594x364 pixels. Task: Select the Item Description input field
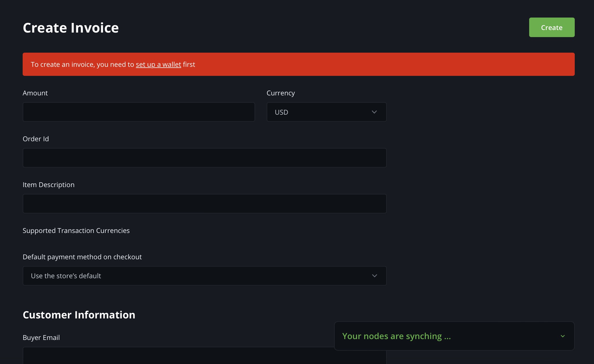[204, 204]
